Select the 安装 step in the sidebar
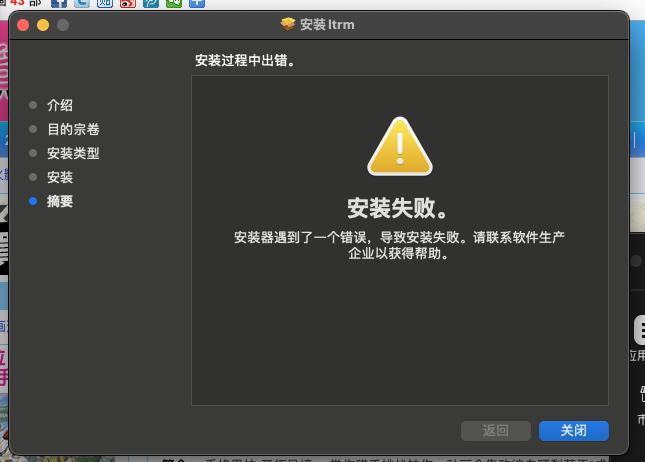Viewport: 645px width, 462px height. (x=60, y=177)
